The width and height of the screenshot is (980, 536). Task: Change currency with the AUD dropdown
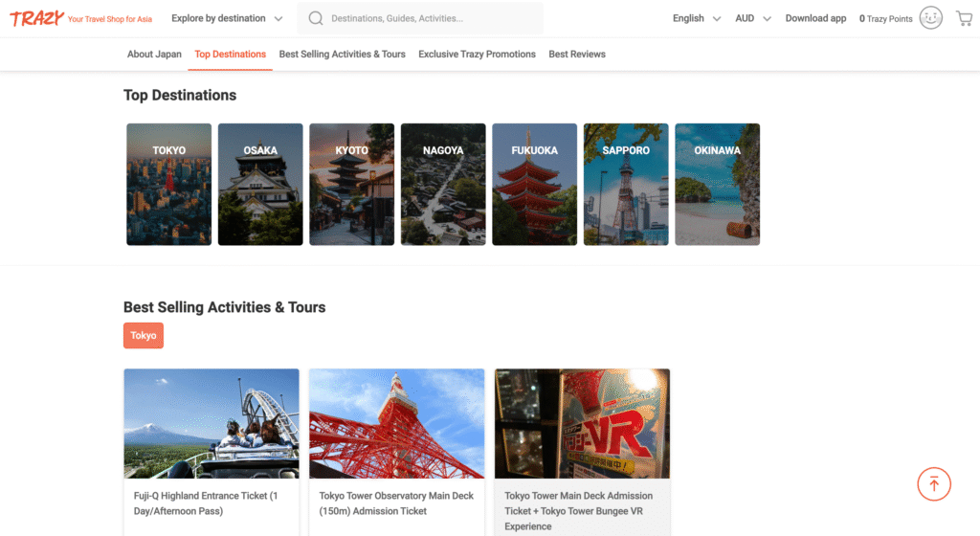(752, 18)
